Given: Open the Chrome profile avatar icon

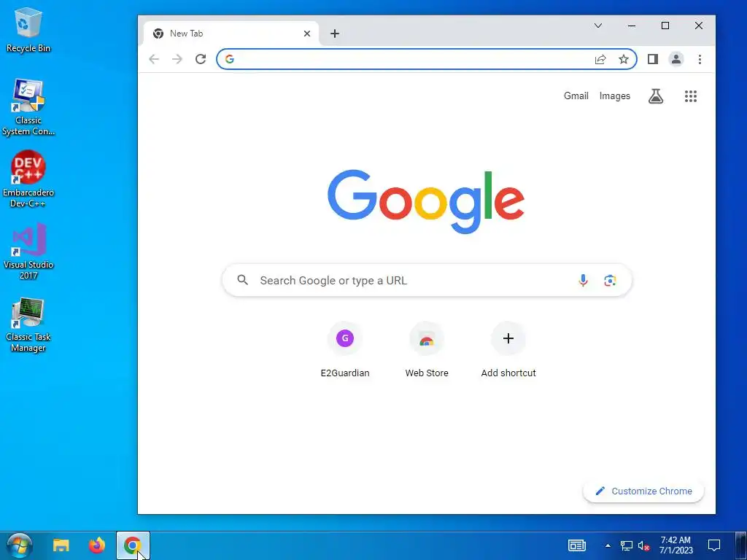Looking at the screenshot, I should coord(676,59).
